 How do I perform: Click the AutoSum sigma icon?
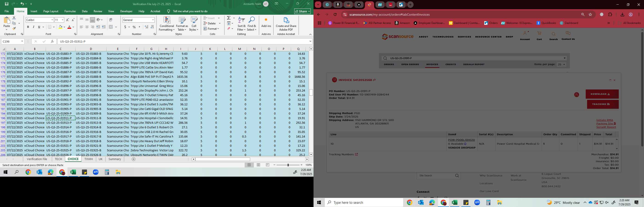point(229,18)
